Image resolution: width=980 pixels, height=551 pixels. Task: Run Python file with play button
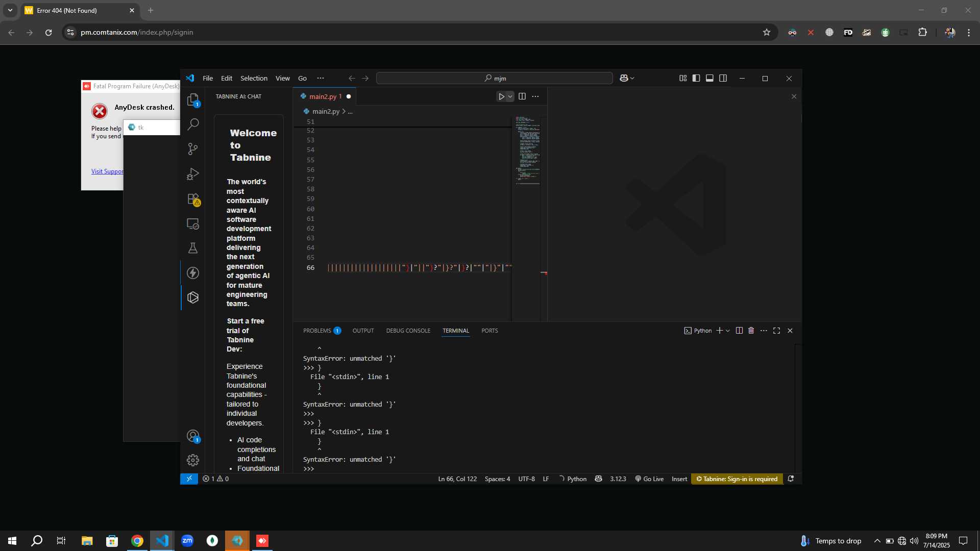pos(501,96)
